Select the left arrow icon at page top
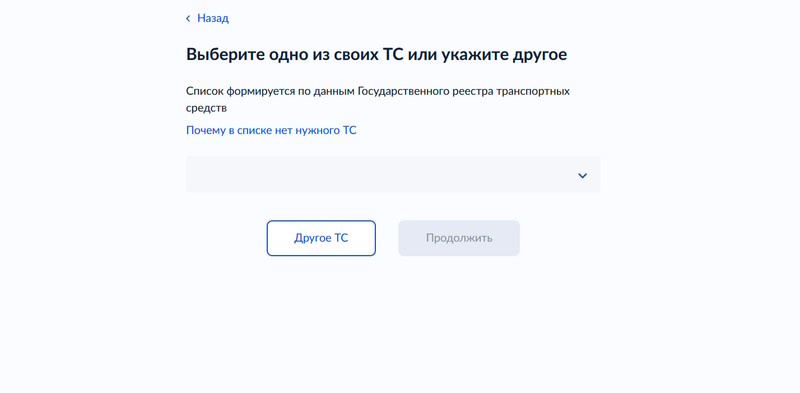The width and height of the screenshot is (800, 393). [188, 19]
